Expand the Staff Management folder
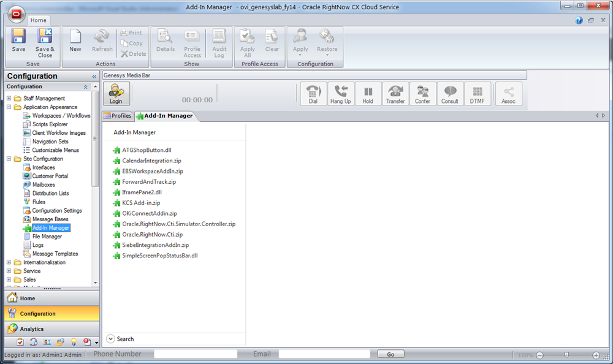Screen dimensions: 613x364 pyautogui.click(x=9, y=99)
